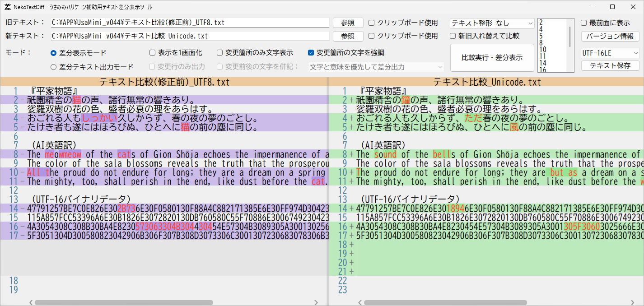Click the テキスト比較(修正前)_UTF8.txt pane header

[164, 82]
